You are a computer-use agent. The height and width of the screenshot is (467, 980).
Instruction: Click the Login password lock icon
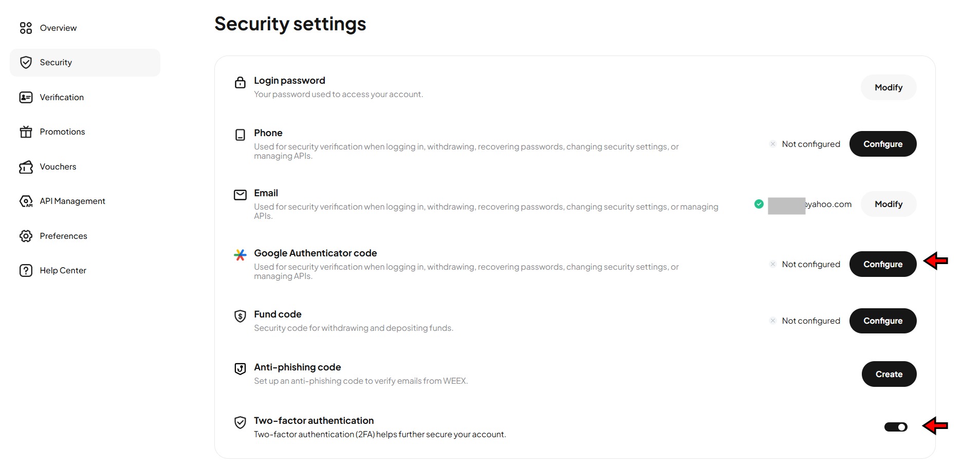click(240, 82)
